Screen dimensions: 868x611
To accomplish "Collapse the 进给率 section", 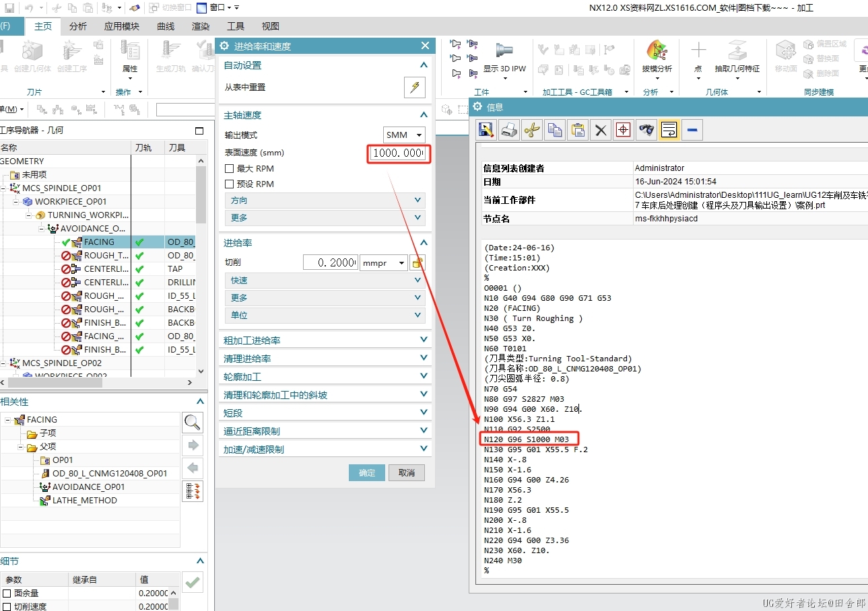I will point(424,243).
